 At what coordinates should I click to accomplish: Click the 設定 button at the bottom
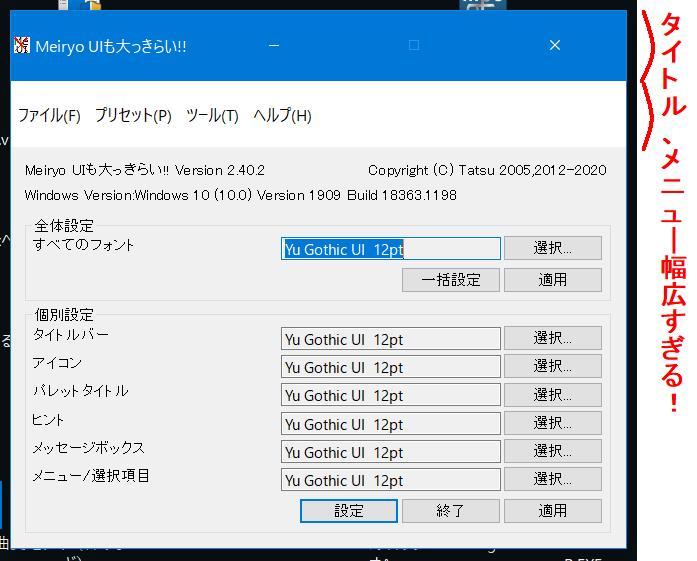pyautogui.click(x=349, y=511)
